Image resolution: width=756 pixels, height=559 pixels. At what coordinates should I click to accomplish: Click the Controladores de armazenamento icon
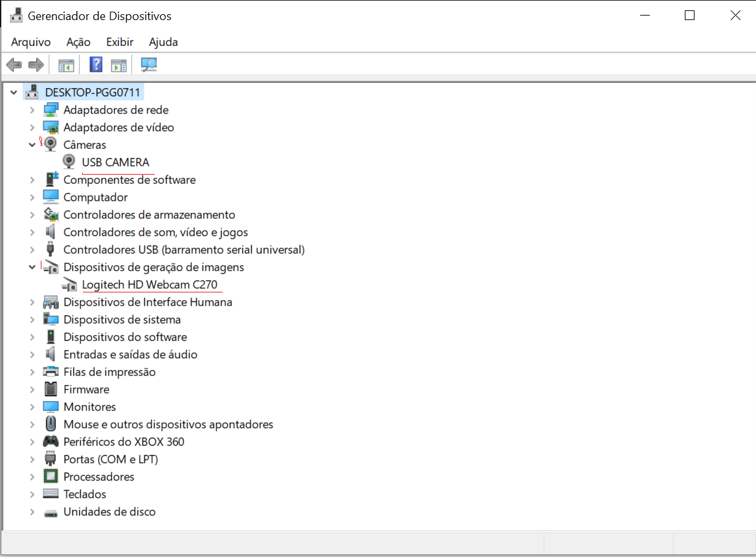pyautogui.click(x=50, y=214)
